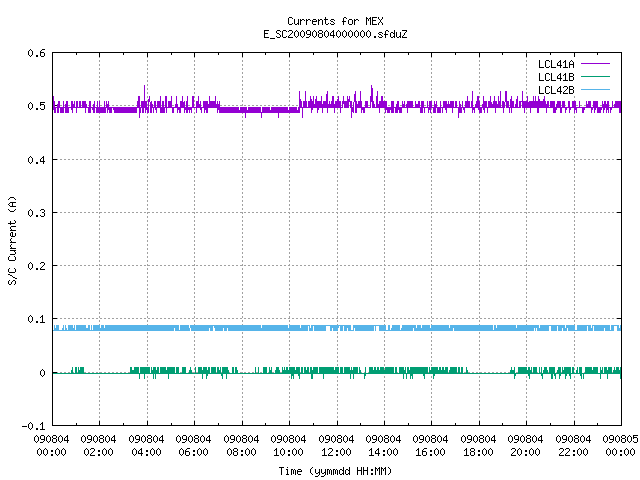Click the y-axis tick value 0.2
640x480 pixels.
point(37,266)
